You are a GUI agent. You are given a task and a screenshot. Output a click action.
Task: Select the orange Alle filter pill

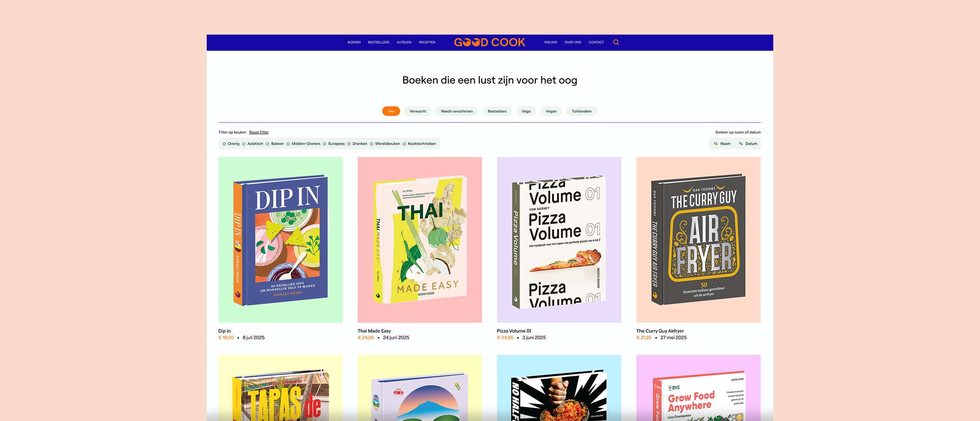pyautogui.click(x=391, y=111)
